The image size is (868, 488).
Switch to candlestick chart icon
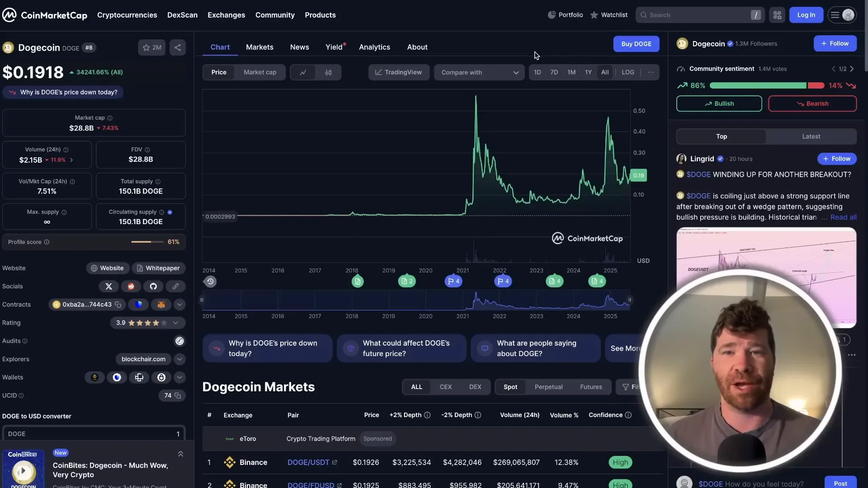(x=328, y=72)
